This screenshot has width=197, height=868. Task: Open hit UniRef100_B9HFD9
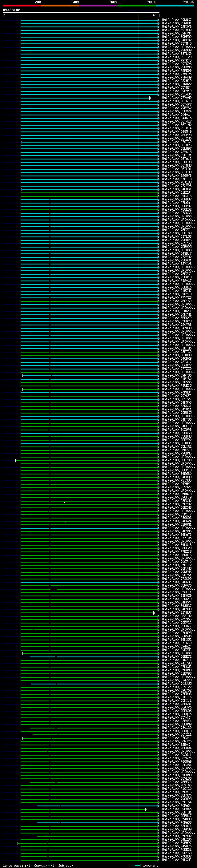point(176,37)
